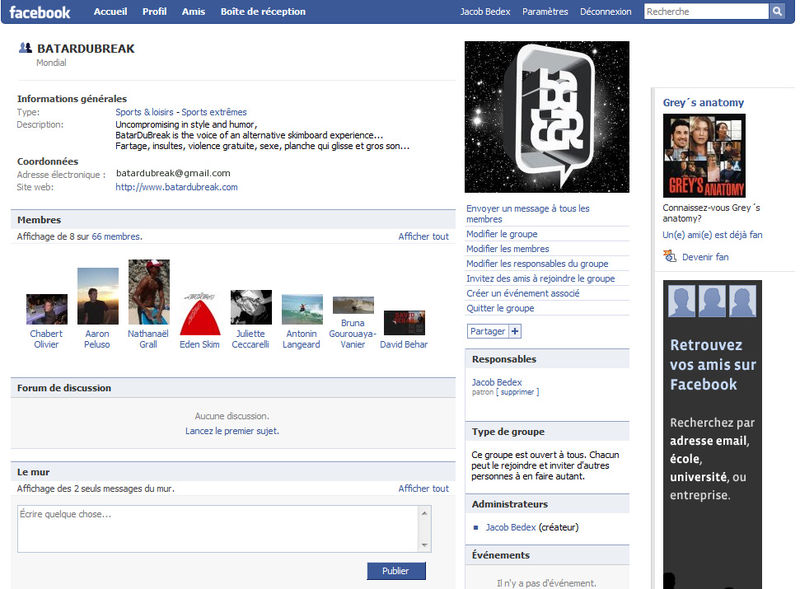The image size is (800, 589).
Task: Click Modifier les responsables du groupe
Action: 537,263
